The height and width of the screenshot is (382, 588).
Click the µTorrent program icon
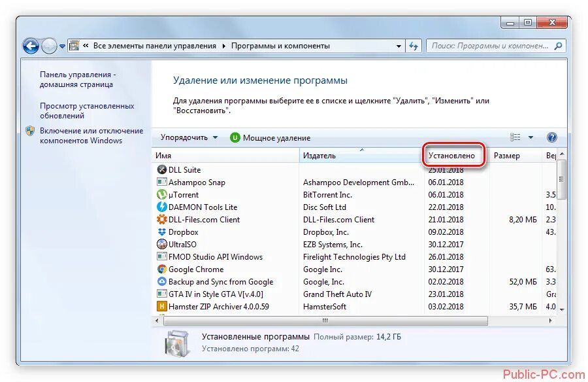pyautogui.click(x=161, y=194)
